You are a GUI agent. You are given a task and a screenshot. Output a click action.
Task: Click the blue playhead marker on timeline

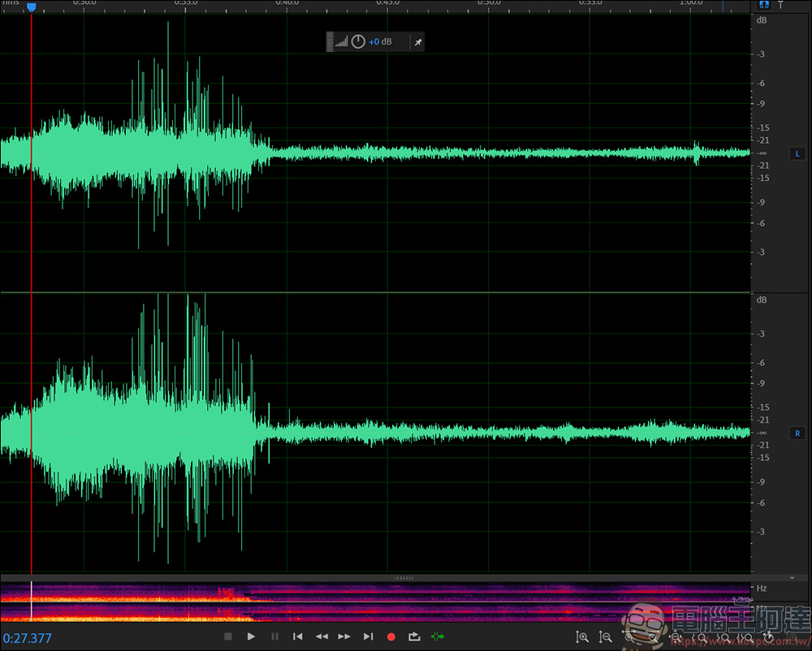point(31,6)
